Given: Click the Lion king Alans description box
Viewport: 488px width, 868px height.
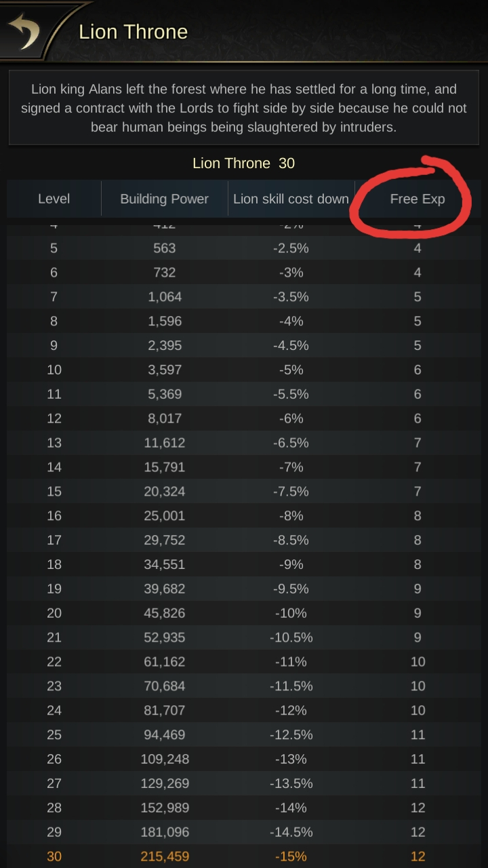Looking at the screenshot, I should [244, 108].
